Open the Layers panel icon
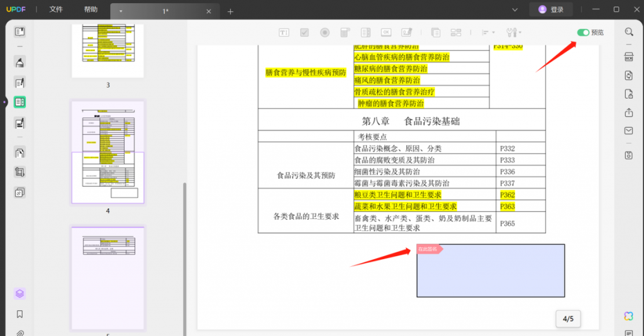 click(19, 294)
